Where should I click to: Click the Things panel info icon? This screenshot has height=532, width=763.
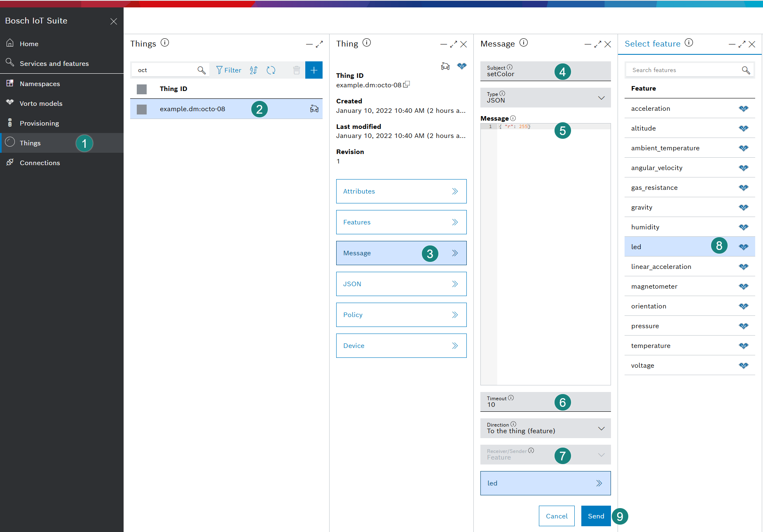pyautogui.click(x=165, y=42)
